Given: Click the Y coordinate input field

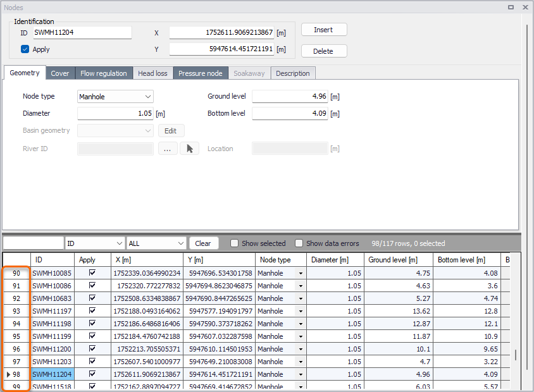Looking at the screenshot, I should [x=221, y=49].
